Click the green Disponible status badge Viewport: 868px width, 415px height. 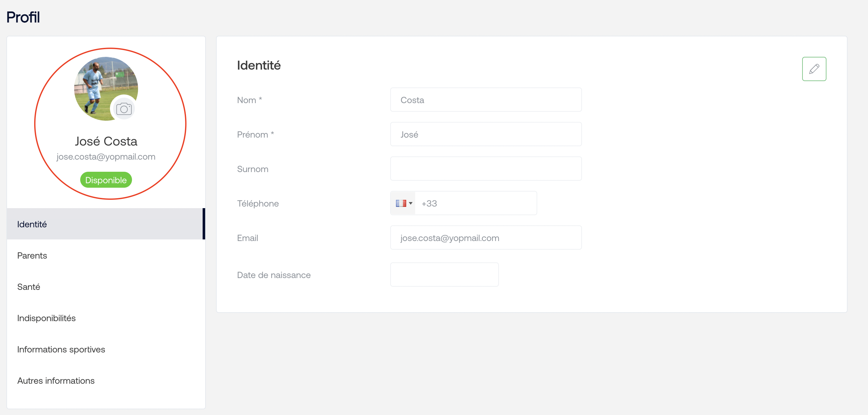(106, 180)
